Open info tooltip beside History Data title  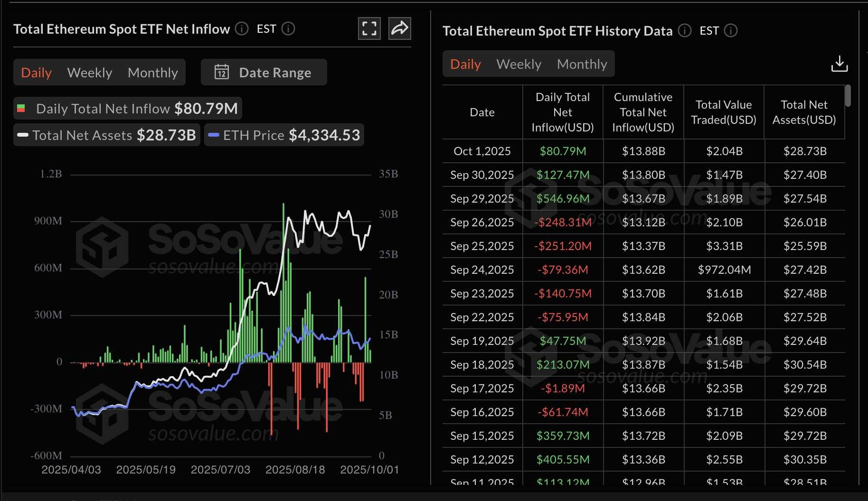pos(684,31)
